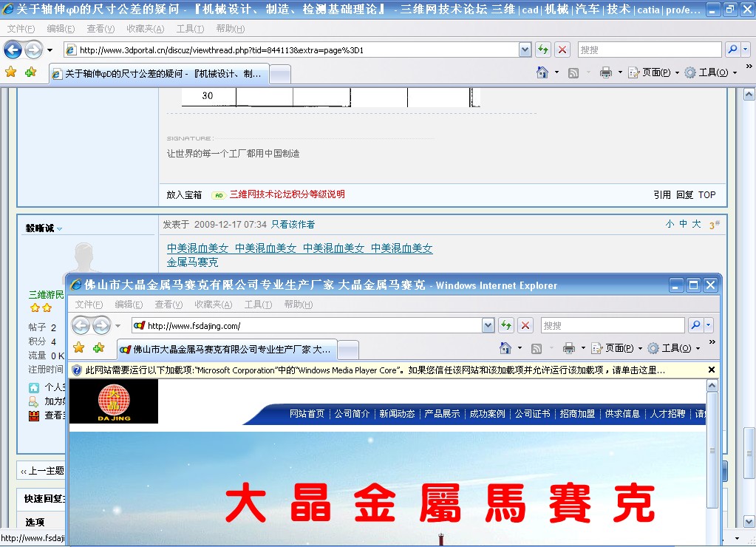This screenshot has height=547, width=756.
Task: Click add-on information bar message
Action: [x=375, y=370]
